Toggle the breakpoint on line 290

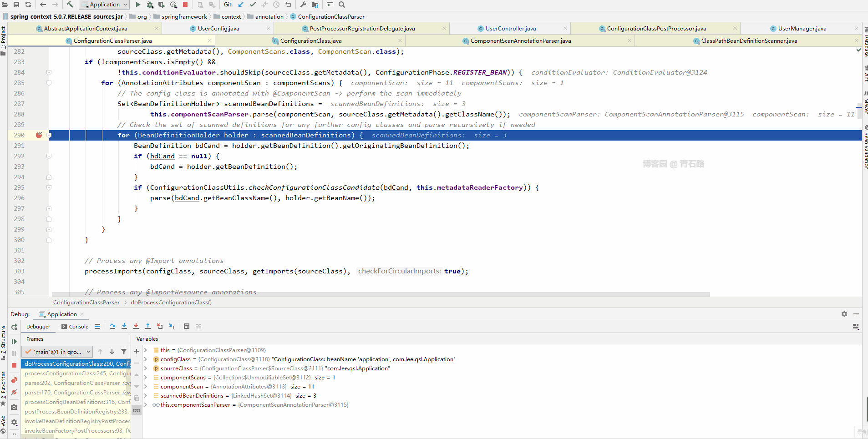tap(39, 135)
